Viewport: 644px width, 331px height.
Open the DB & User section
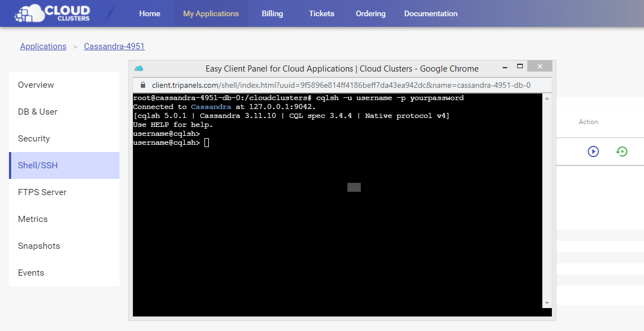(64, 112)
